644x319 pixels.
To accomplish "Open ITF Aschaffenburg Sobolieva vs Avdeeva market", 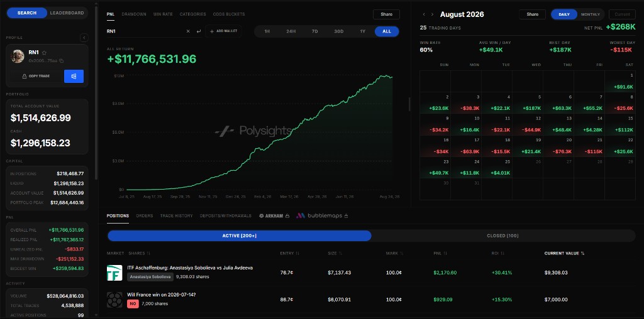I will tap(190, 268).
